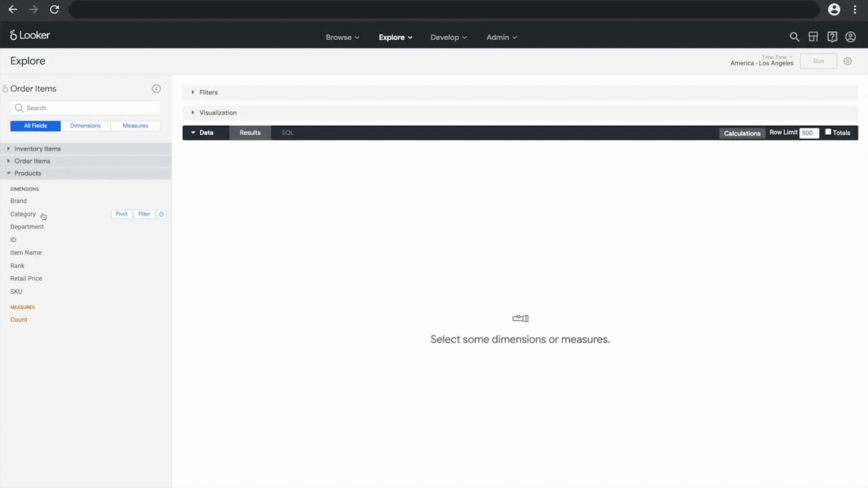Click the Explore settings gear icon
868x488 pixels.
(x=848, y=61)
